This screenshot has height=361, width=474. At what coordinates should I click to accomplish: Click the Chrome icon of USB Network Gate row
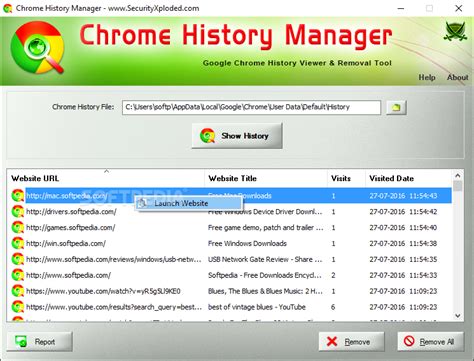tap(18, 259)
